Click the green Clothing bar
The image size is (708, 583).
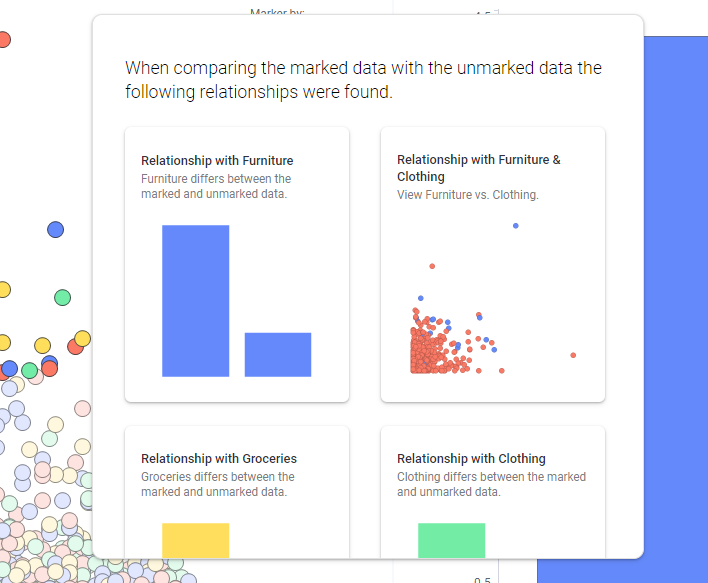coord(452,541)
